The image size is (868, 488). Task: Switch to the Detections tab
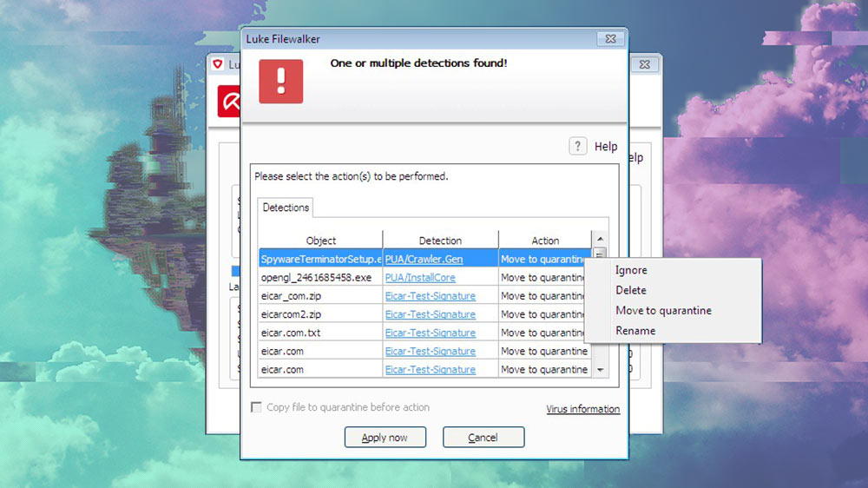286,208
